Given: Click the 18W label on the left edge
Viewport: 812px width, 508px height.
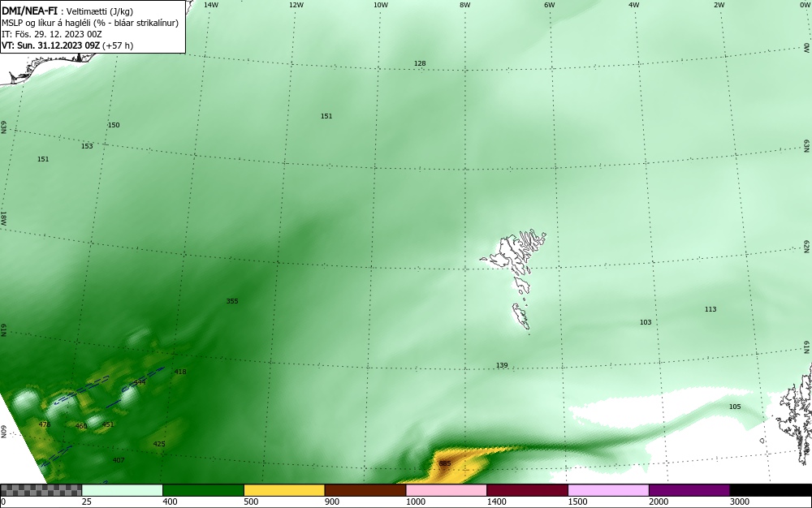Looking at the screenshot, I should pos(3,217).
